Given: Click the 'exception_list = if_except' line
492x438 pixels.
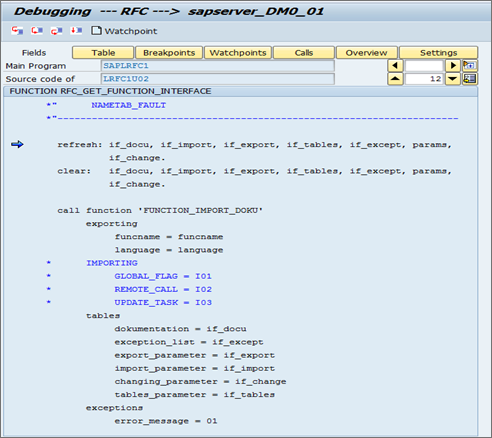Looking at the screenshot, I should [x=189, y=342].
